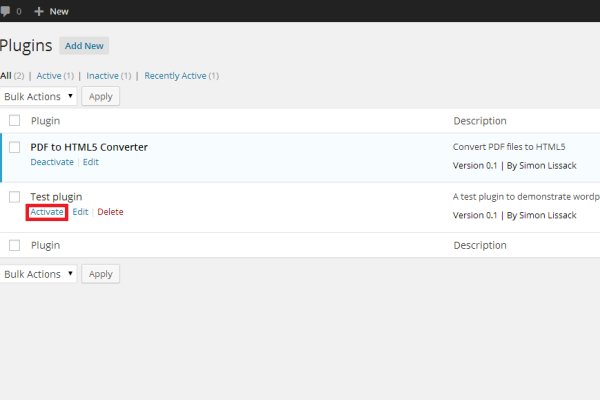600x400 pixels.
Task: Select the Test plugin checkbox
Action: point(15,197)
